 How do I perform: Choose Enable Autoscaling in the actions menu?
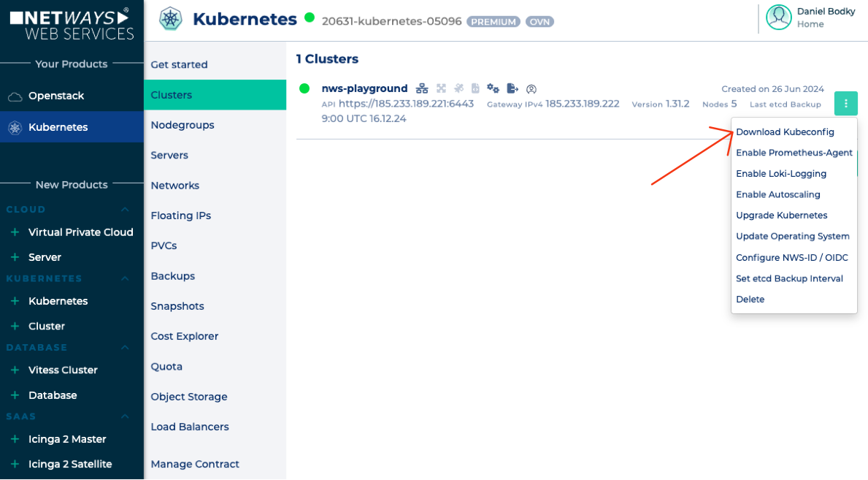click(x=777, y=194)
